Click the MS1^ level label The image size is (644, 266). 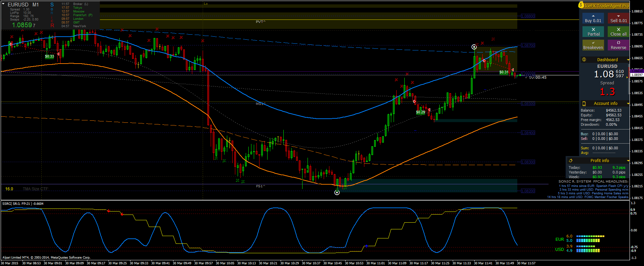(260, 104)
